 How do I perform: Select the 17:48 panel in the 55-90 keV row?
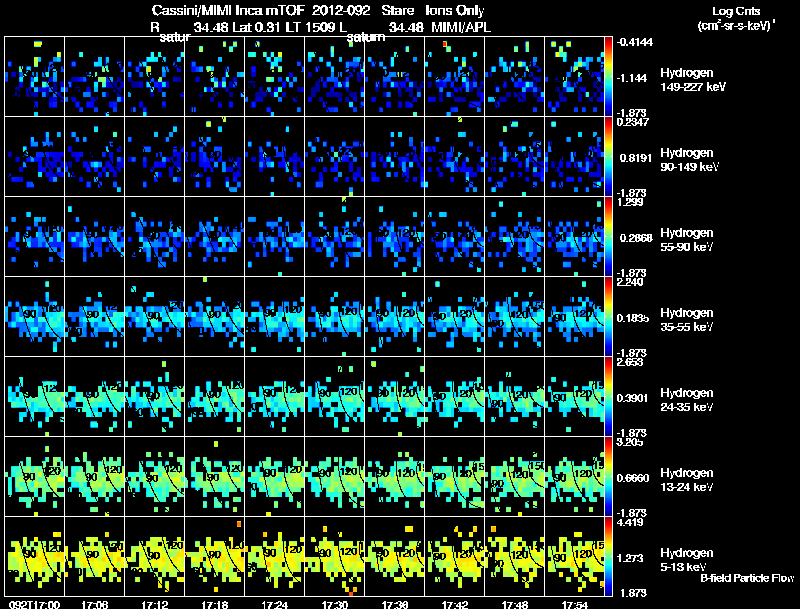514,236
